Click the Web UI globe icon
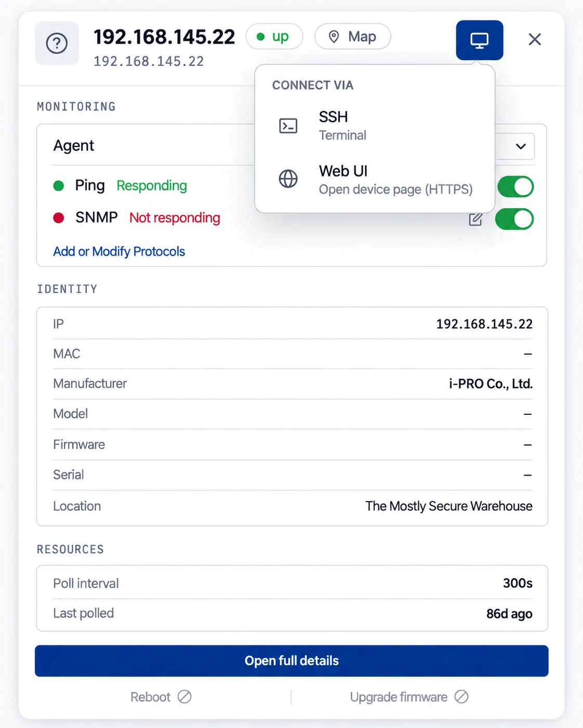Viewport: 583px width, 728px height. tap(288, 179)
